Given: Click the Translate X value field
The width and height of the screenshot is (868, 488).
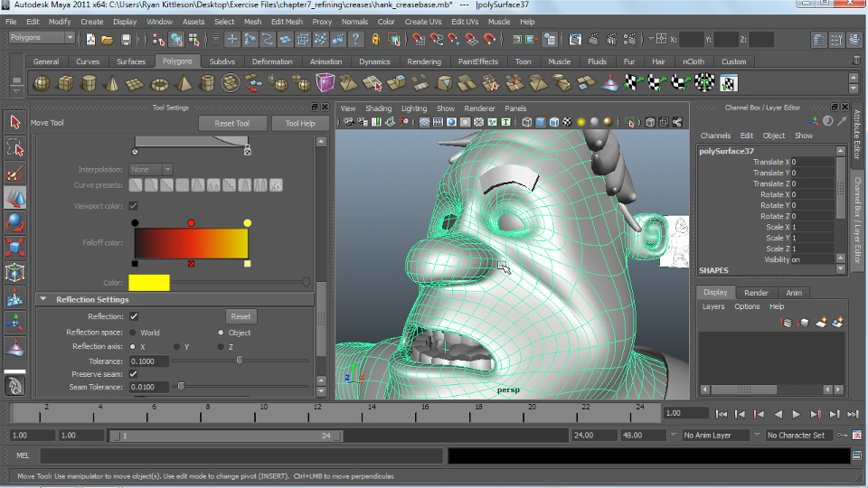Looking at the screenshot, I should pyautogui.click(x=811, y=162).
